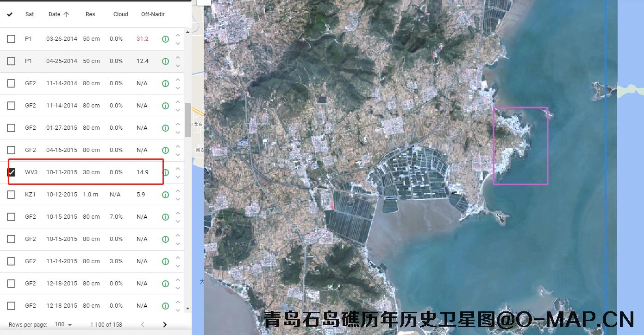Uncheck the WV3 10-11-2015 checkbox
Viewport: 644px width, 335px height.
click(11, 172)
